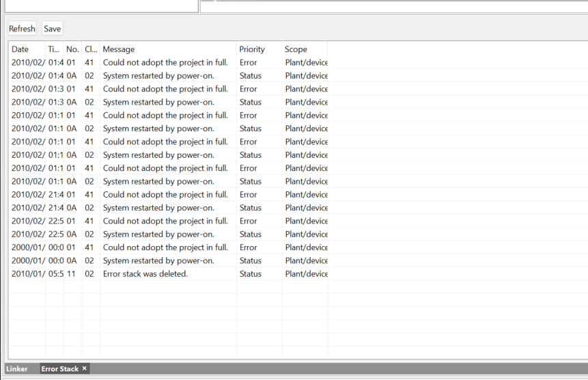
Task: Select the Error Stack tab
Action: (x=60, y=369)
